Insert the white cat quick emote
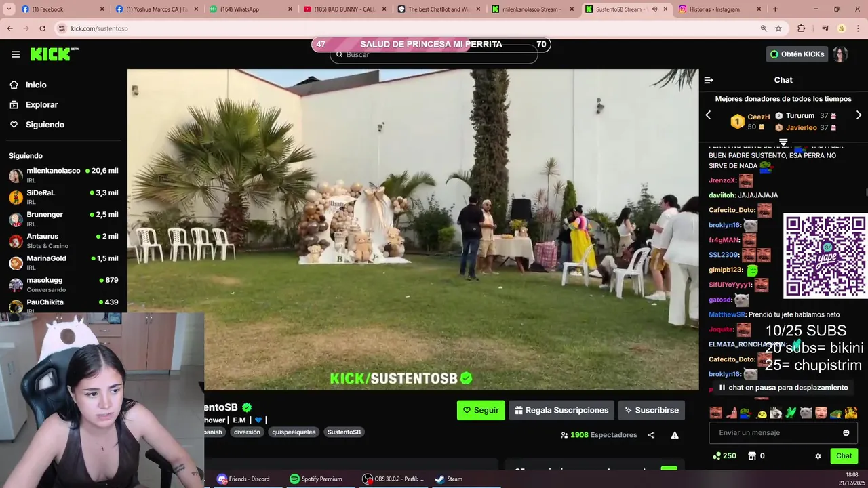 tap(806, 413)
